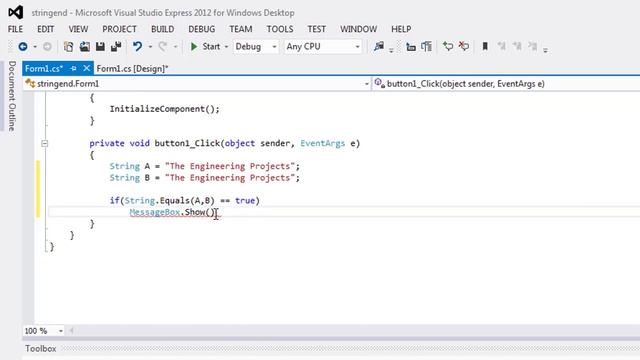The height and width of the screenshot is (360, 640).
Task: Click the Uncomment selected lines icon
Action: pos(464,47)
